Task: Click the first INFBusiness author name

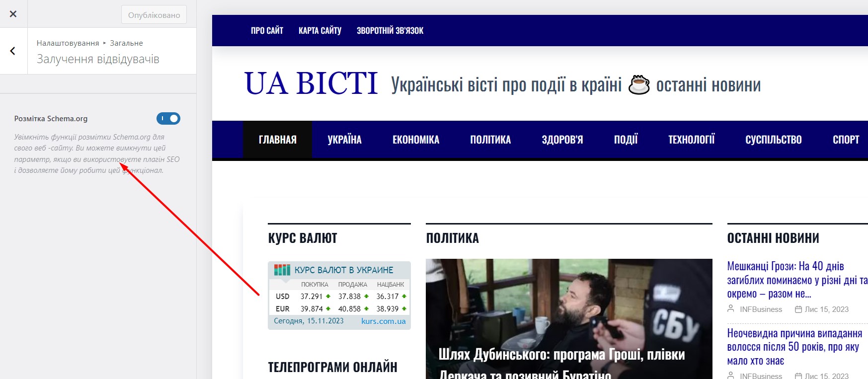Action: click(x=761, y=309)
